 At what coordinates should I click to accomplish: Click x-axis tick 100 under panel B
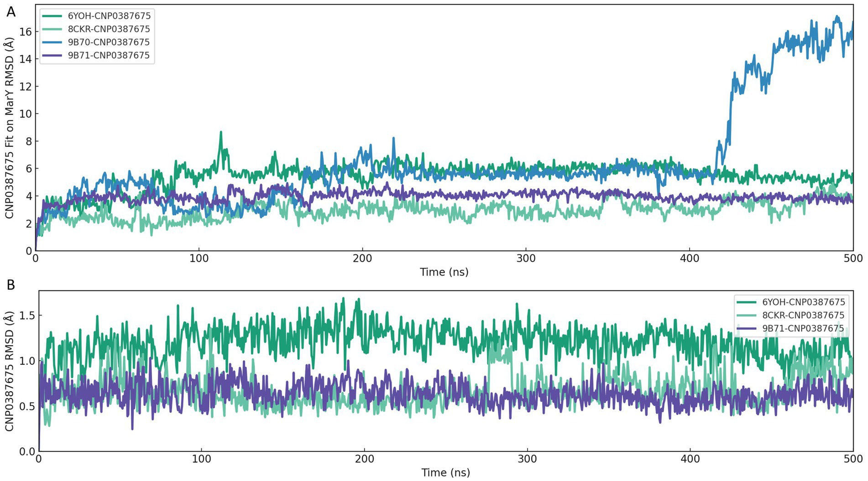point(201,459)
